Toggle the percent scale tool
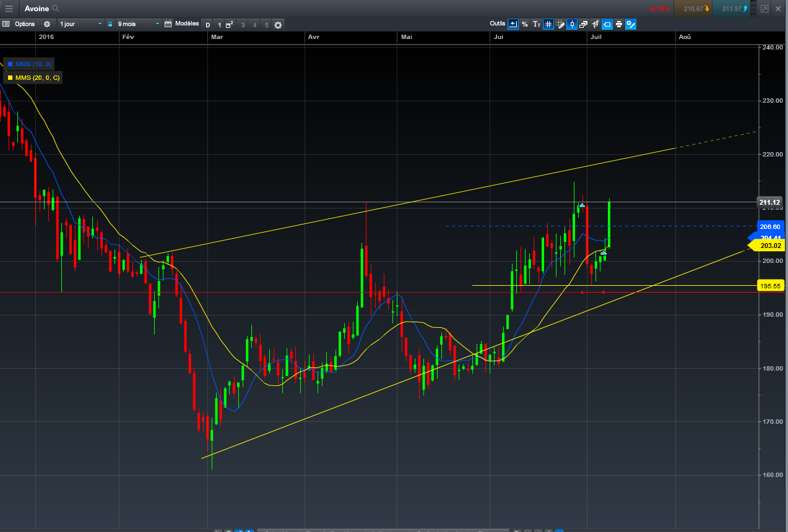Screen dimensions: 788x532 click(x=525, y=24)
